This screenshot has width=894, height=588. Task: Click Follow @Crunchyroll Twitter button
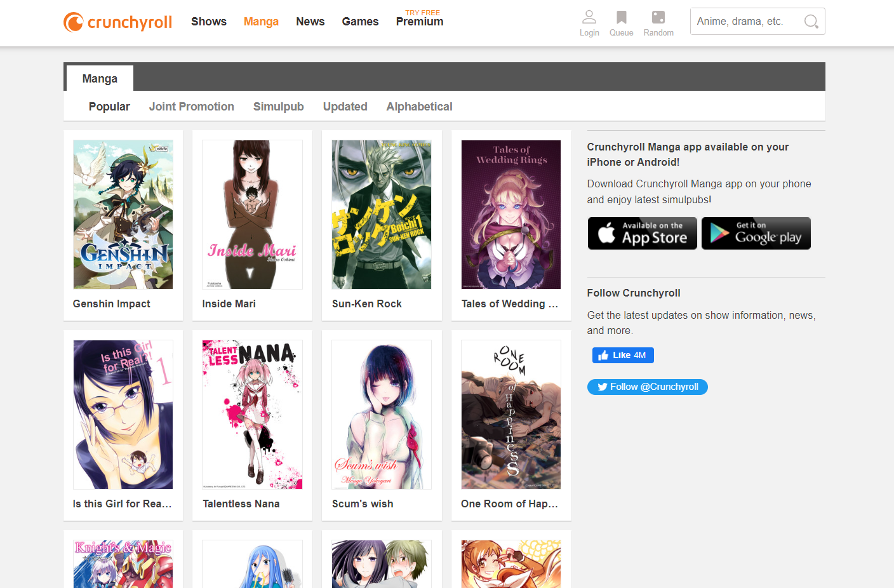coord(647,387)
